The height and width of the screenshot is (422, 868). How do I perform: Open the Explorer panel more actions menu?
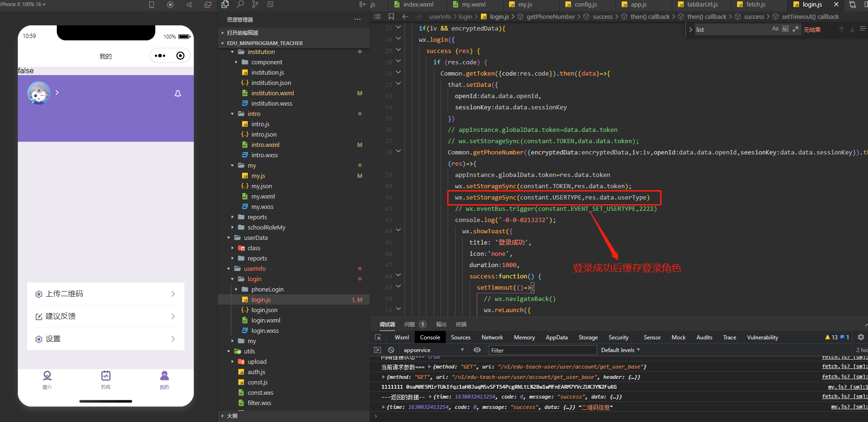click(x=358, y=19)
